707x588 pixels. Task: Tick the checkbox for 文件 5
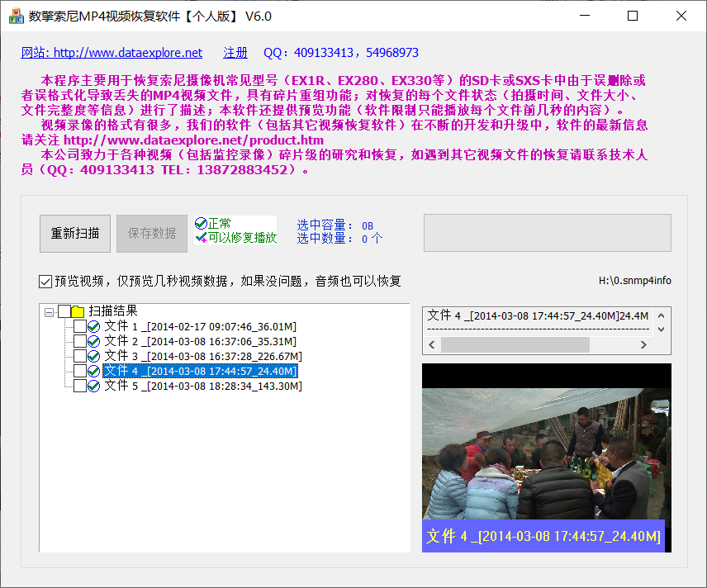point(80,386)
